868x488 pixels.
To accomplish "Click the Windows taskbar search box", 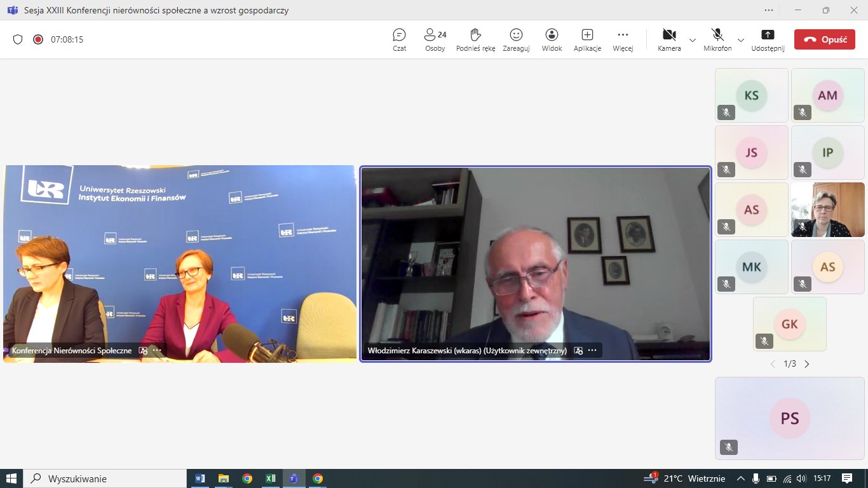I will 105,478.
